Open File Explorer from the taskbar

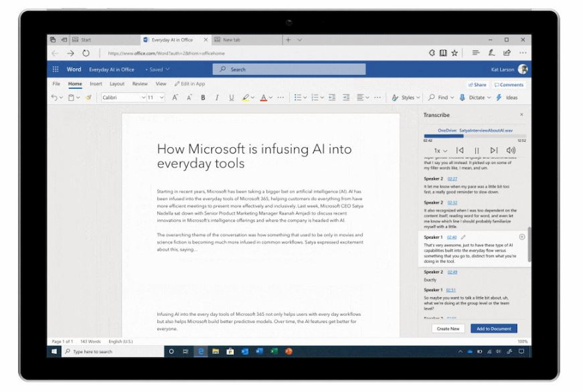(216, 351)
